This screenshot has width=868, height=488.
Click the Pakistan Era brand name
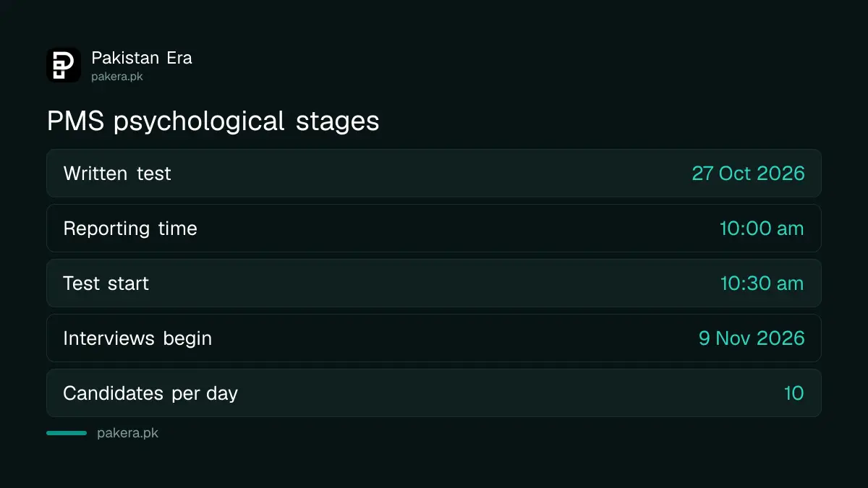tap(142, 58)
